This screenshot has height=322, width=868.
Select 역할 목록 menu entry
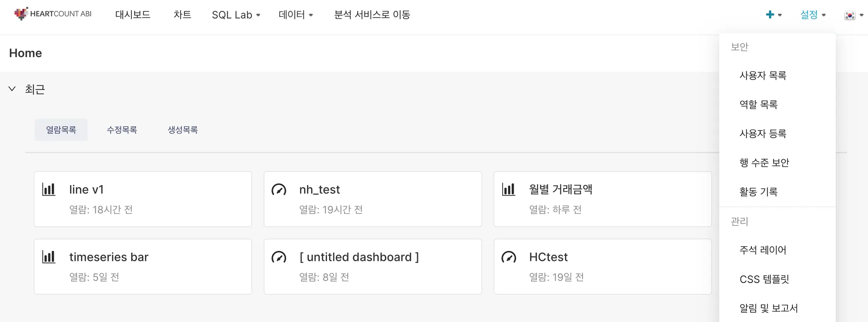[759, 104]
